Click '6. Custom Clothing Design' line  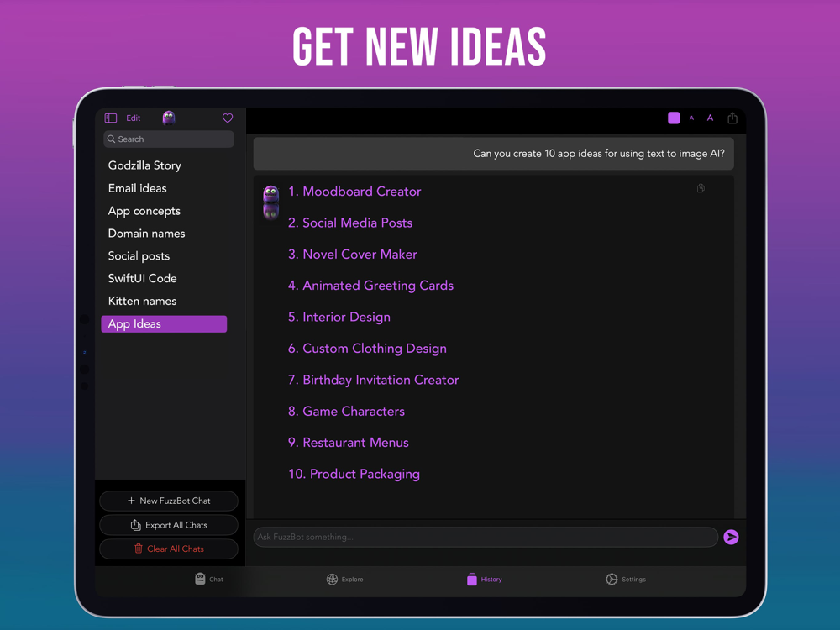tap(367, 349)
